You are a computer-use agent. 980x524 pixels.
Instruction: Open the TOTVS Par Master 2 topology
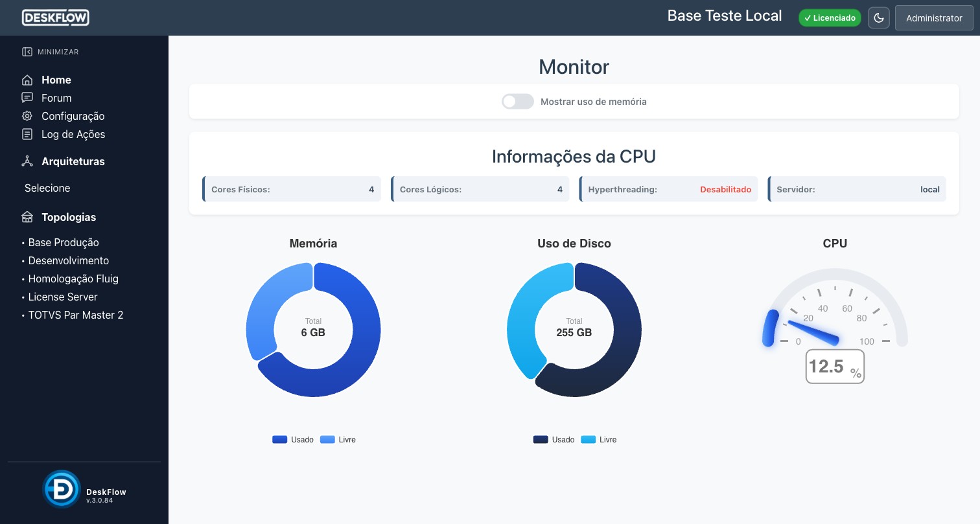(x=76, y=315)
